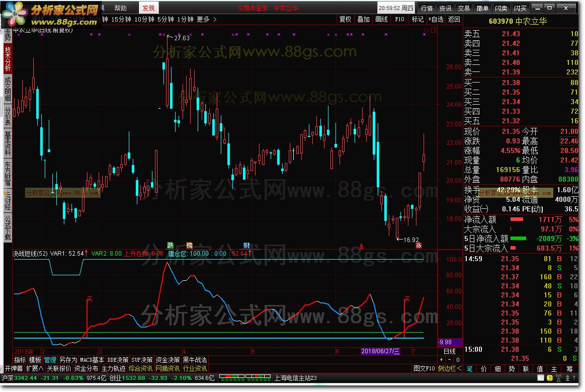Open the F10 company info
Viewport: 585px width, 392px height.
coord(399,19)
